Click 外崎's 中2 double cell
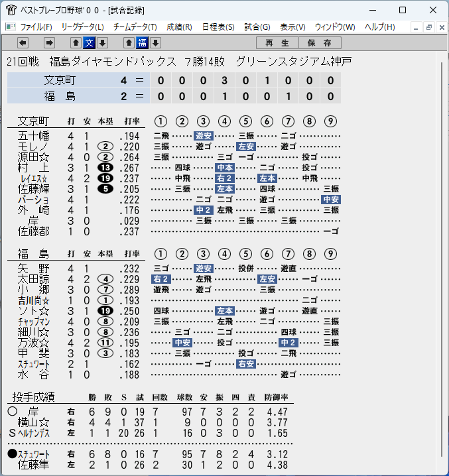The width and height of the screenshot is (449, 476). (x=203, y=210)
